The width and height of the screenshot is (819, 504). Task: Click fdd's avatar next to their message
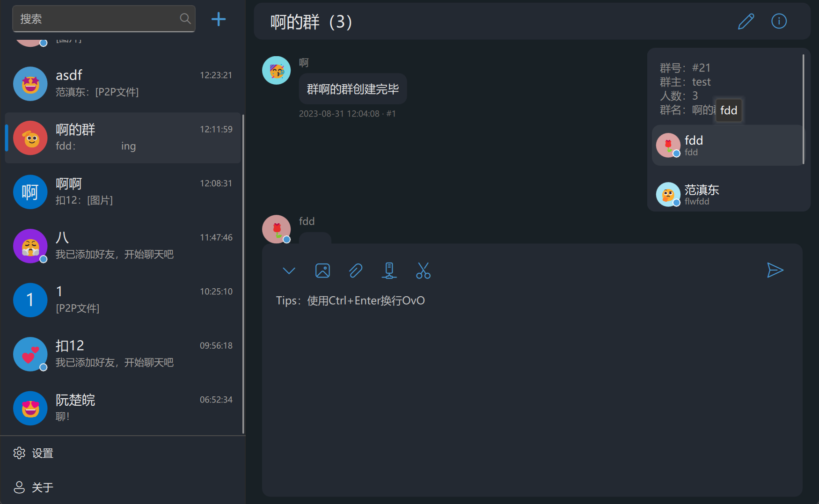click(276, 229)
